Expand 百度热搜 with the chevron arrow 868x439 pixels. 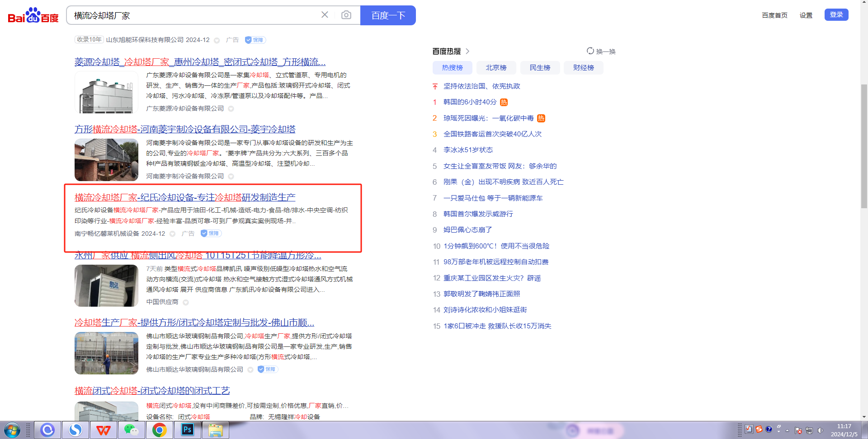click(x=467, y=51)
